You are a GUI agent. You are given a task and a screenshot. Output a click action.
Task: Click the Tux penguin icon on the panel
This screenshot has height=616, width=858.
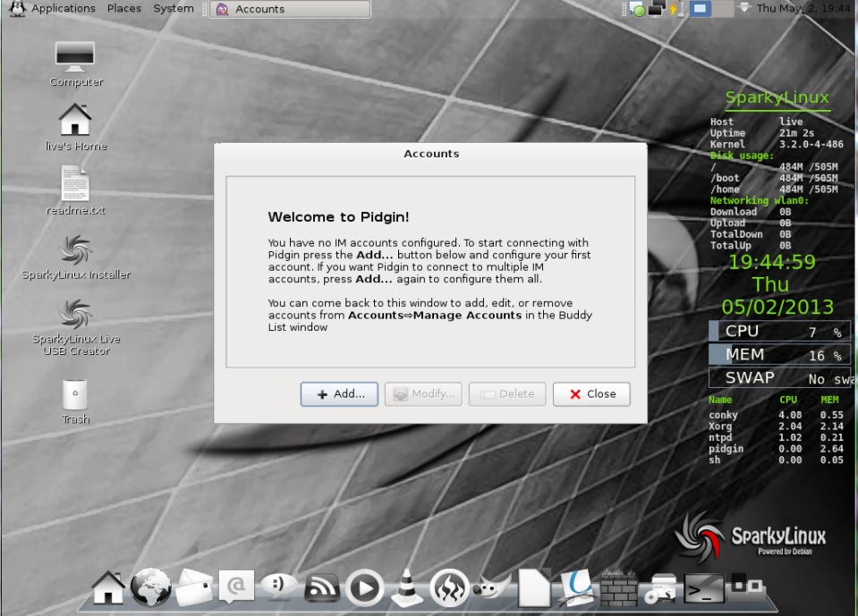coord(18,9)
